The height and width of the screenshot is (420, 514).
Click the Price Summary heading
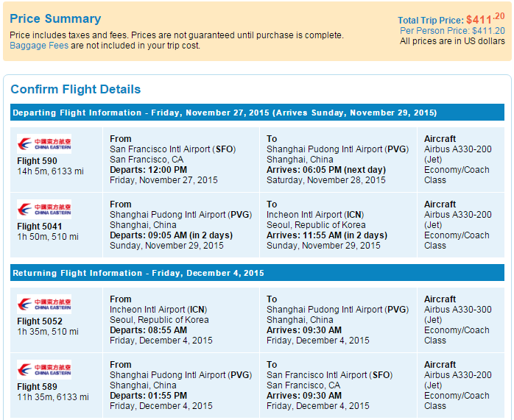55,18
